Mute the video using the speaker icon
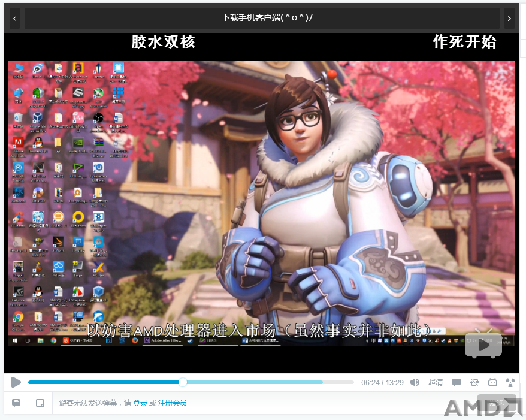The height and width of the screenshot is (420, 526). point(415,382)
